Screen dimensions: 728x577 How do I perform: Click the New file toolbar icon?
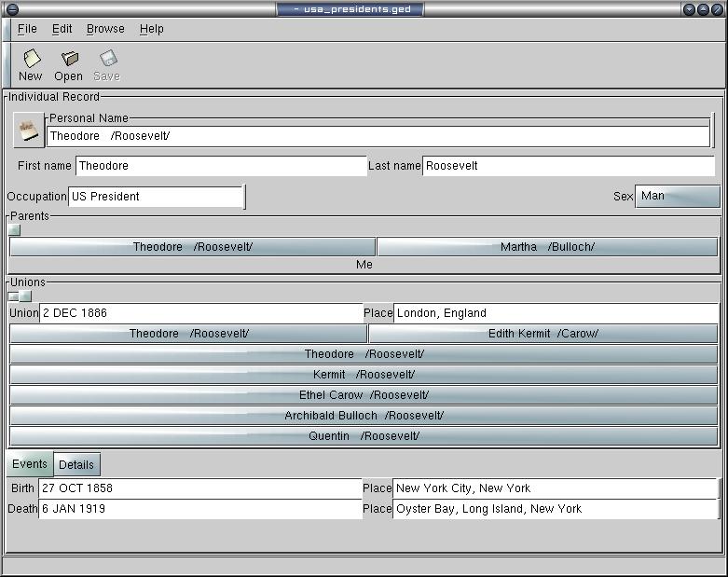click(31, 59)
